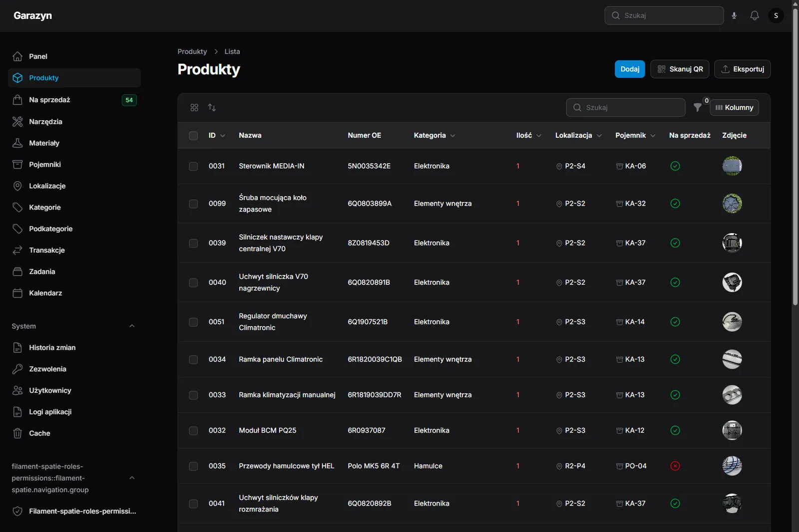The image size is (799, 532).
Task: Toggle the select-all header checkbox
Action: (x=193, y=136)
